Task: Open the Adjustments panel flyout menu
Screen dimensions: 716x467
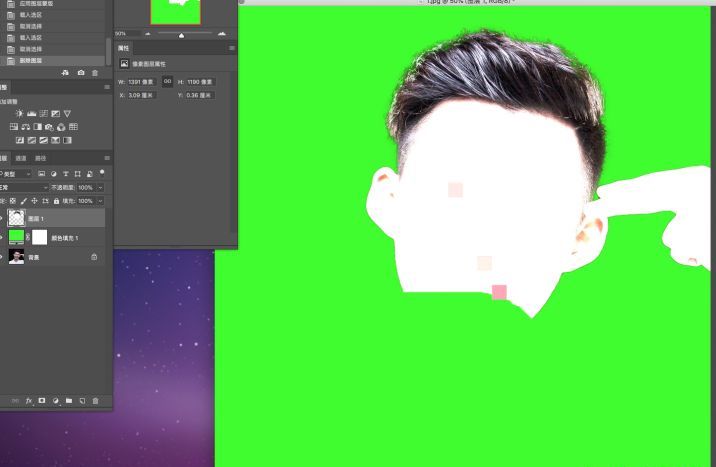Action: pyautogui.click(x=107, y=87)
